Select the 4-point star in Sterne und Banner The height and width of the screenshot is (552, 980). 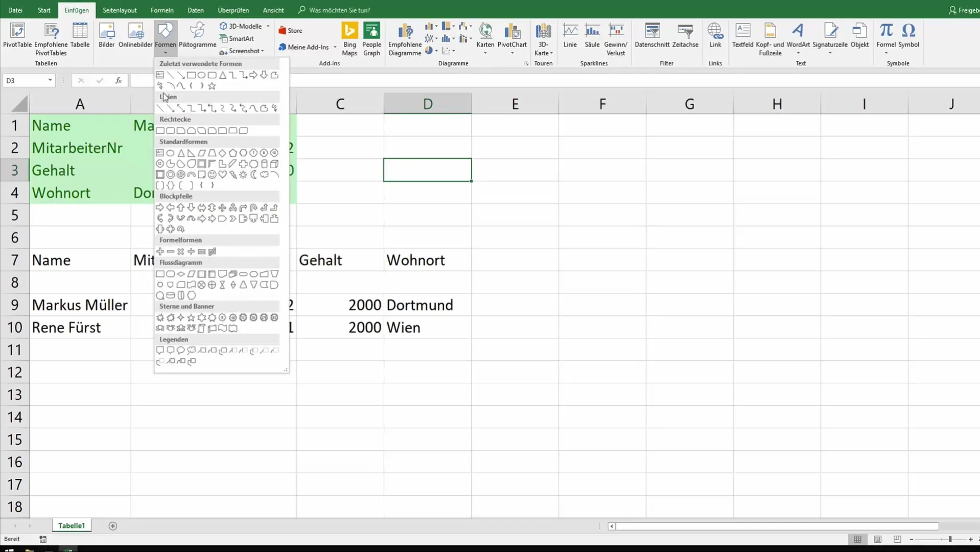(181, 317)
